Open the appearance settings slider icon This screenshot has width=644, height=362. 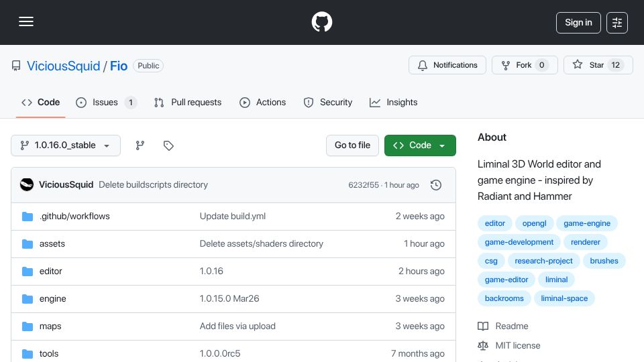tap(617, 23)
